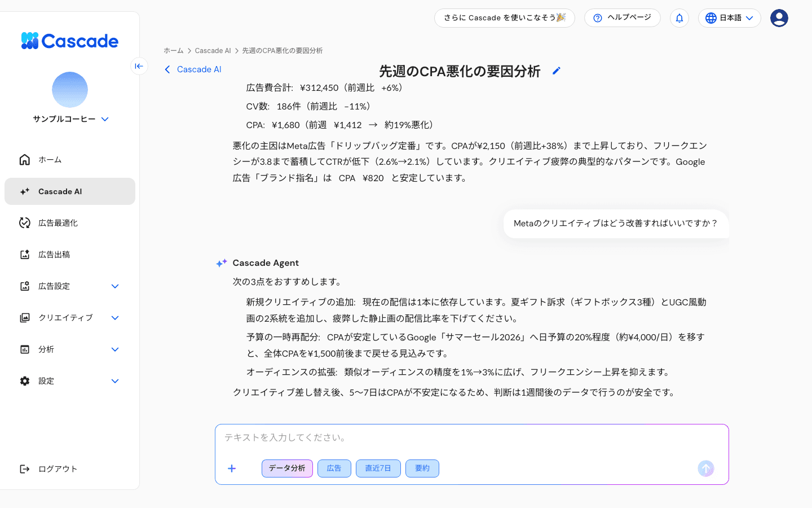This screenshot has height=508, width=812.
Task: Click the home icon in the sidebar
Action: click(25, 160)
